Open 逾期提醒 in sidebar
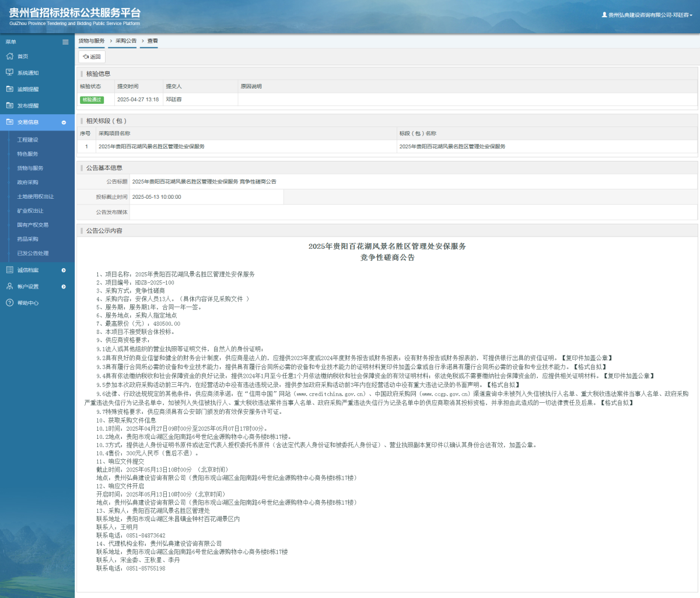Screen dimensions: 700x598 point(28,89)
